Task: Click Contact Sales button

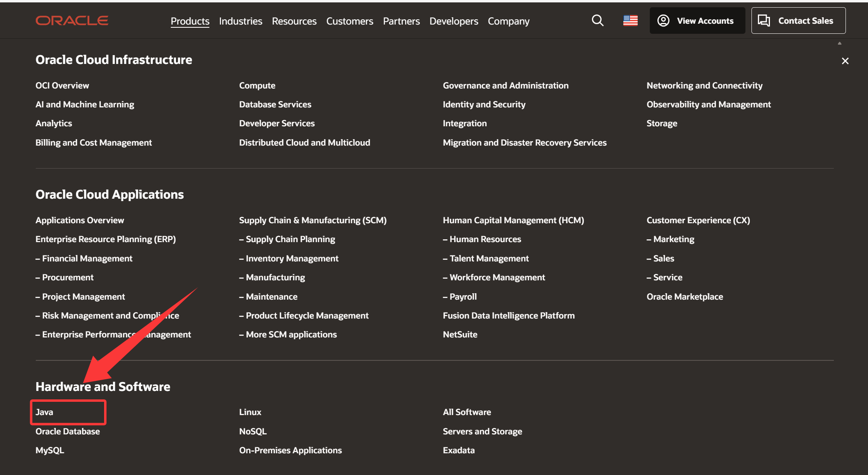Action: (798, 21)
